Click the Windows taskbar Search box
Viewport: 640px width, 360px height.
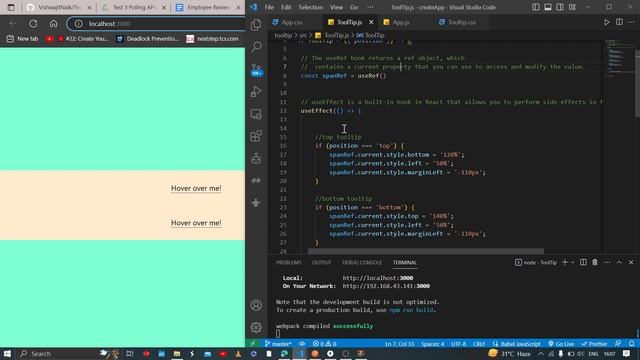click(57, 353)
